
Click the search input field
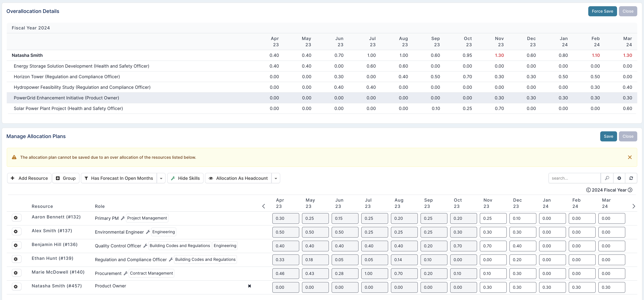[574, 178]
